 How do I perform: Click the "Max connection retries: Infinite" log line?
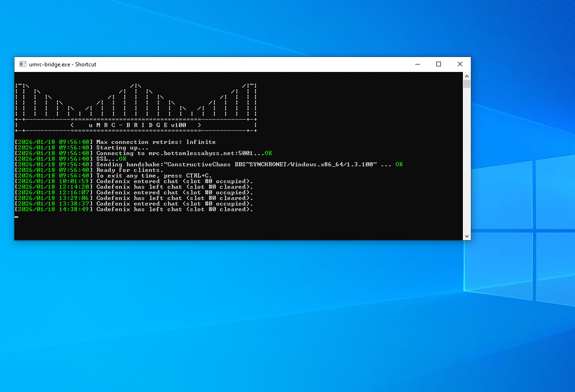[x=156, y=142]
